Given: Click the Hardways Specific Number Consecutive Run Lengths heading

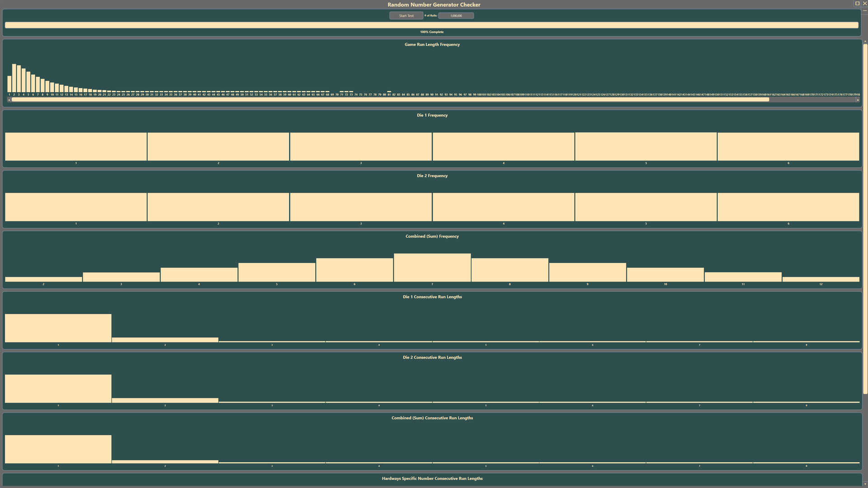Looking at the screenshot, I should tap(432, 479).
